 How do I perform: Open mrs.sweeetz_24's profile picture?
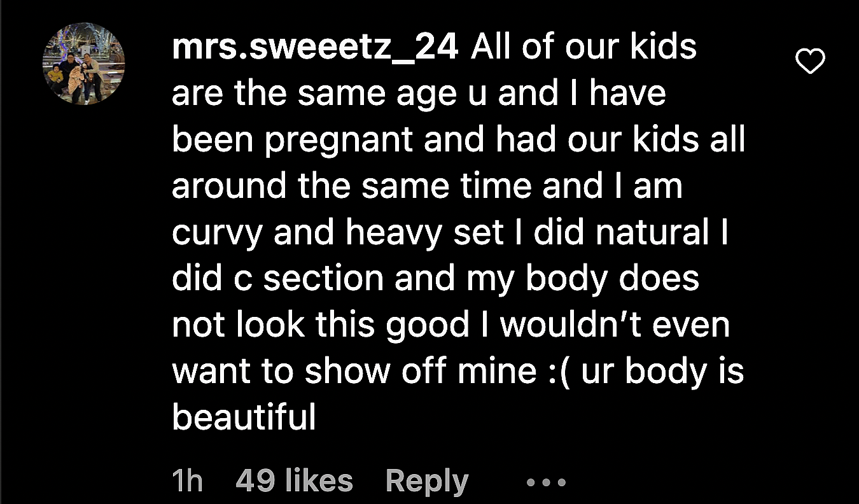83,63
